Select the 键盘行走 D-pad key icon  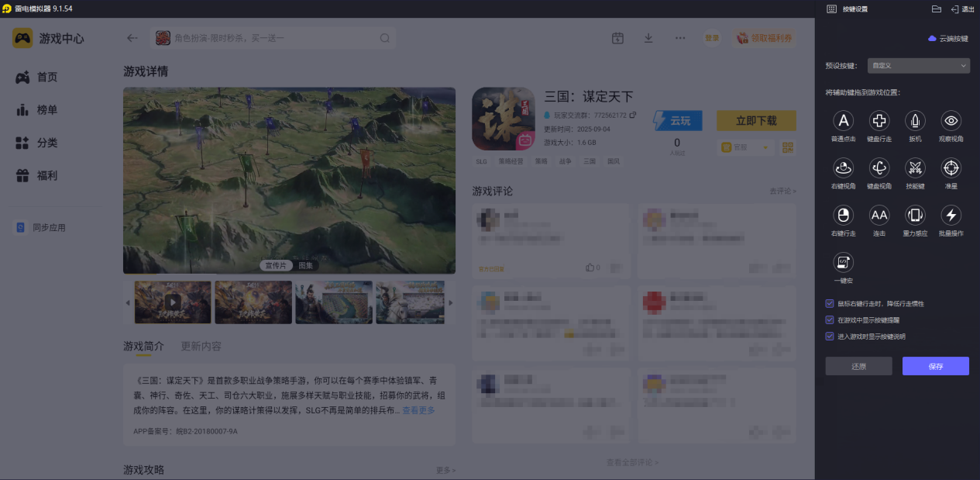[879, 120]
